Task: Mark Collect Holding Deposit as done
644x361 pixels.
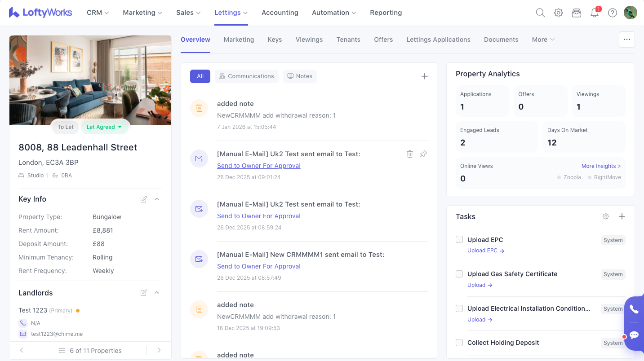Action: click(459, 343)
